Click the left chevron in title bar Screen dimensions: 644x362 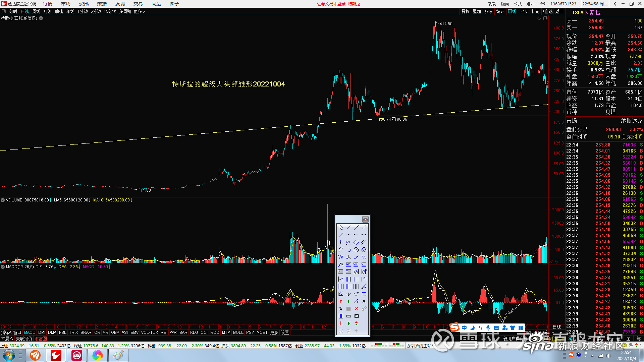tap(615, 4)
